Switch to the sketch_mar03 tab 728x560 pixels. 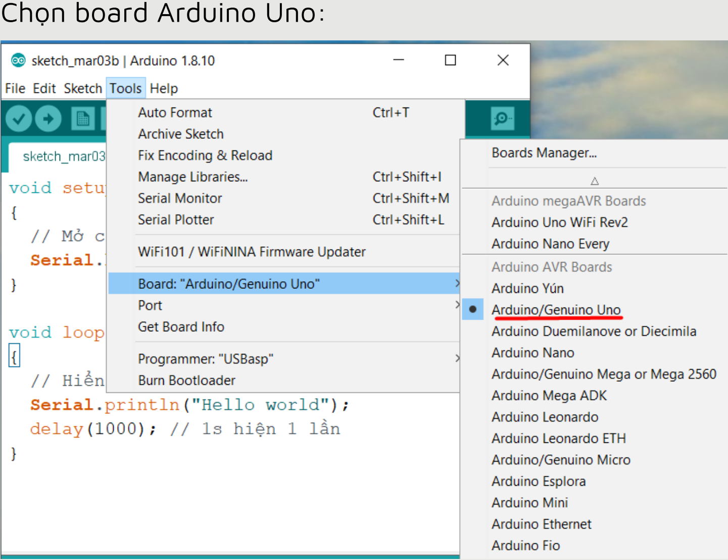click(64, 157)
